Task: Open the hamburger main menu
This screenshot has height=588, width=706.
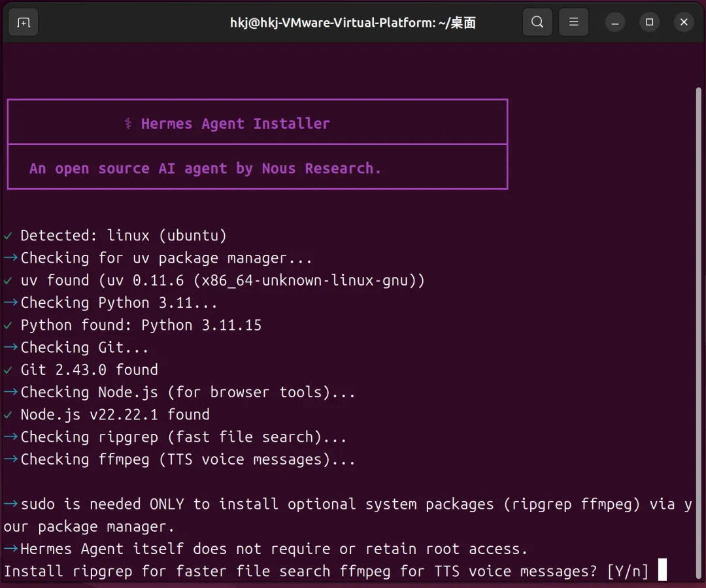Action: [573, 22]
